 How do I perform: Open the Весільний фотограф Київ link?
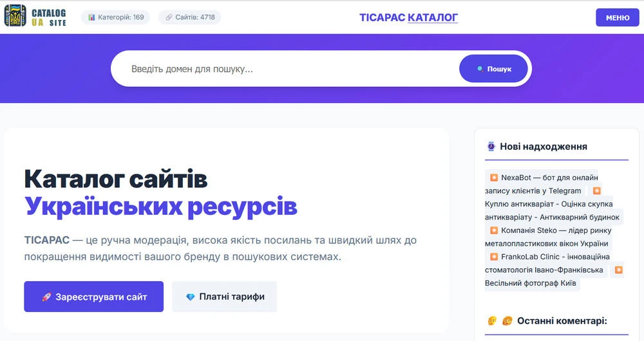pyautogui.click(x=531, y=283)
